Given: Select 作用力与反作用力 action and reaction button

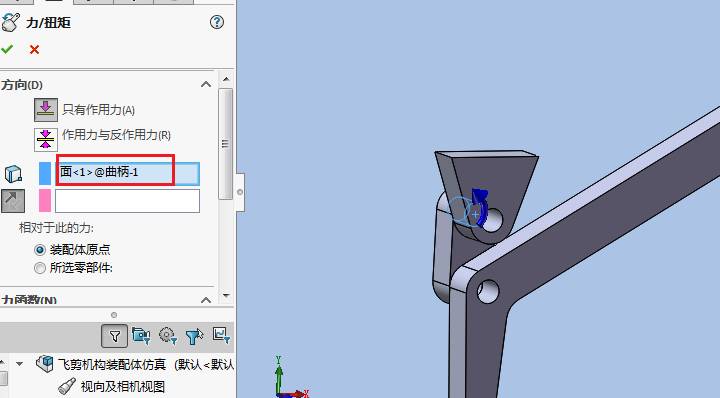Looking at the screenshot, I should click(45, 139).
